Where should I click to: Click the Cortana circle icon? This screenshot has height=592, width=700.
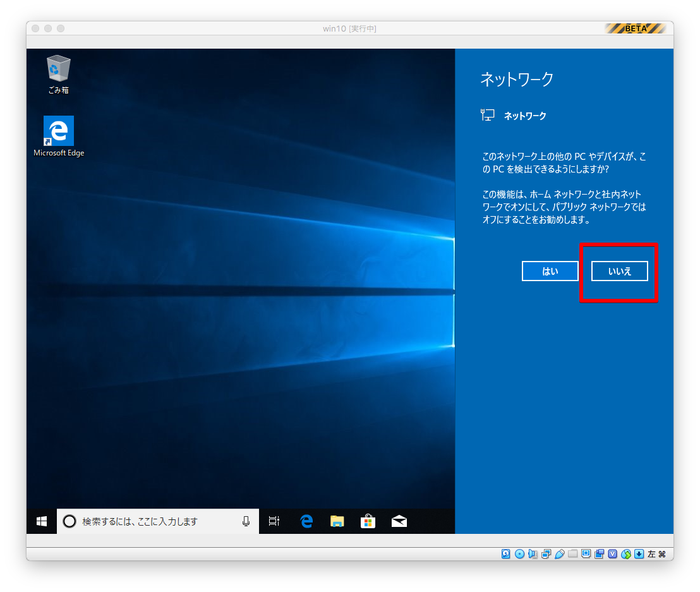click(69, 521)
